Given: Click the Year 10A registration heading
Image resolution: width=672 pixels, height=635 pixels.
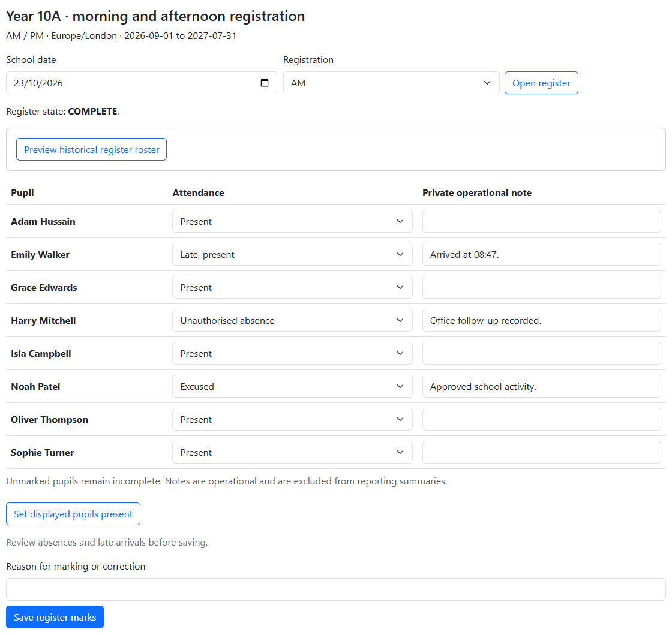Looking at the screenshot, I should [x=155, y=16].
